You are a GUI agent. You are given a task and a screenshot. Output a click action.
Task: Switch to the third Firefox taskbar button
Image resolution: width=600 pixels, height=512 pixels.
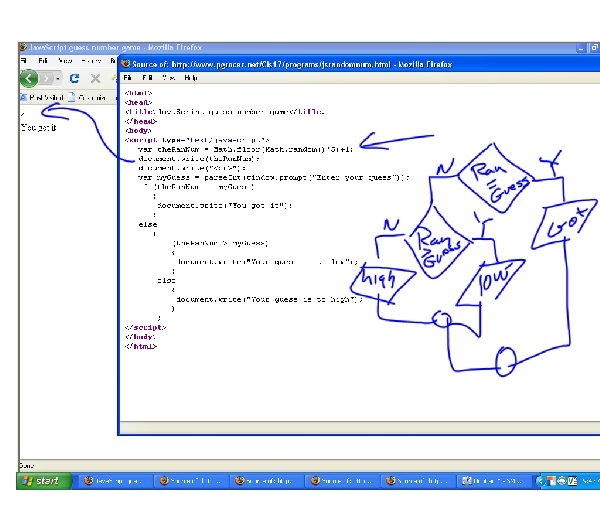point(267,481)
